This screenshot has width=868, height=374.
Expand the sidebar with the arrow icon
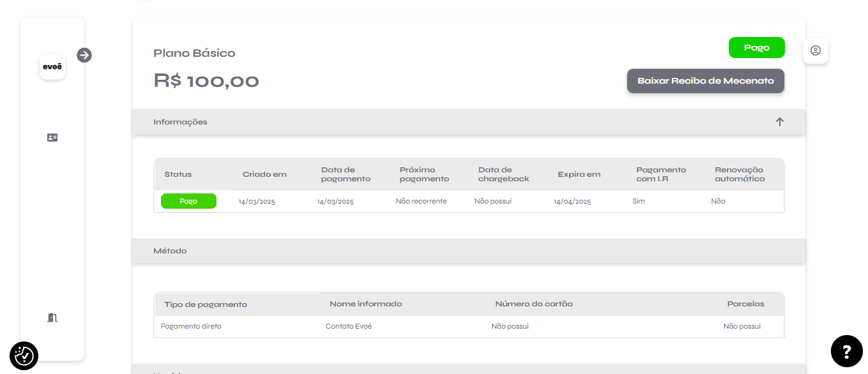point(84,55)
